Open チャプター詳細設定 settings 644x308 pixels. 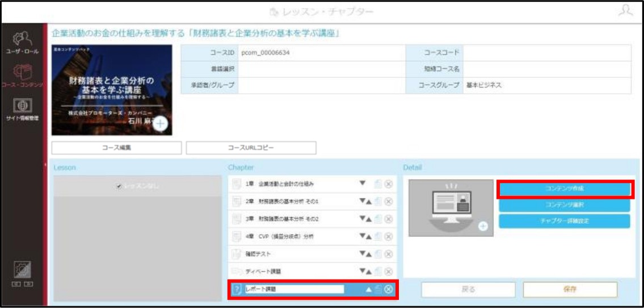point(565,221)
